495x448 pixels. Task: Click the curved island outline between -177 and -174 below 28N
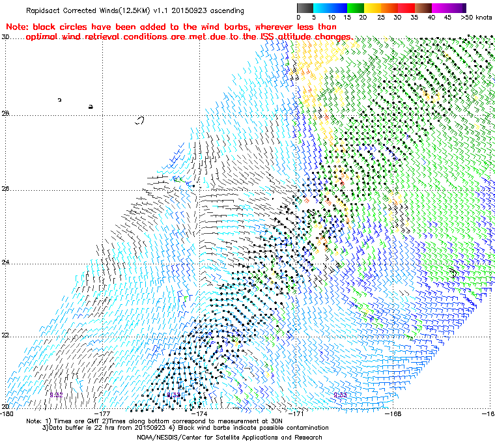140,120
